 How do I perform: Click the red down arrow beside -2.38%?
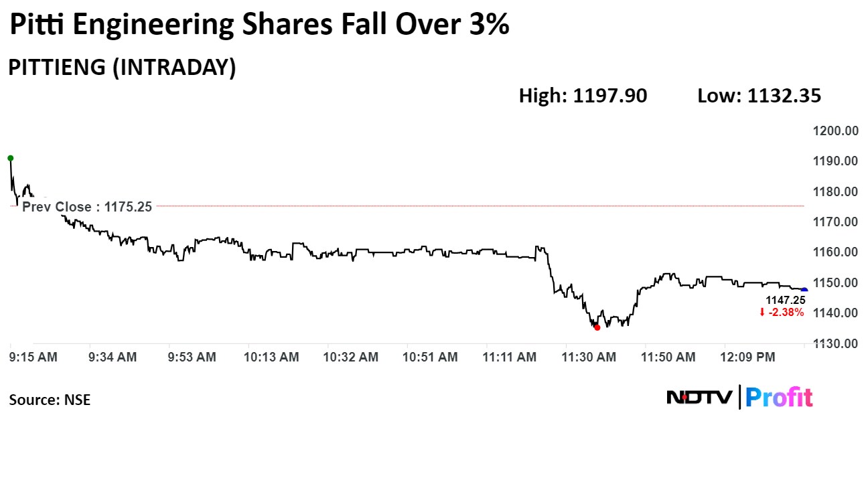pyautogui.click(x=762, y=313)
